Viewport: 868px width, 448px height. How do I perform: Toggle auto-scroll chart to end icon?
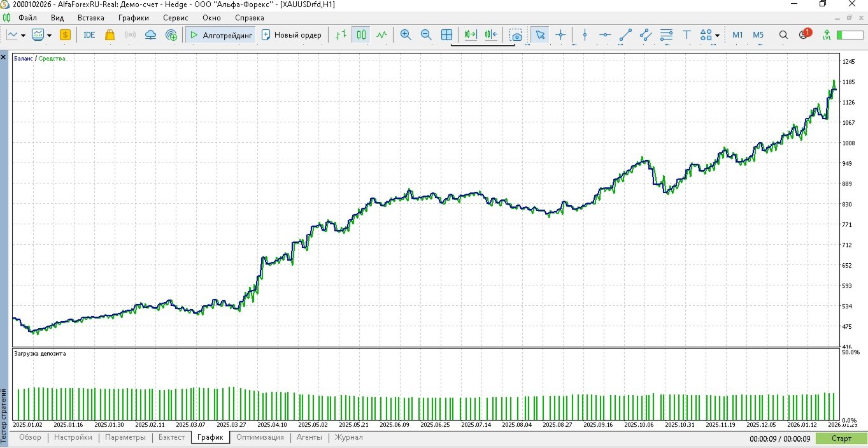coord(471,34)
